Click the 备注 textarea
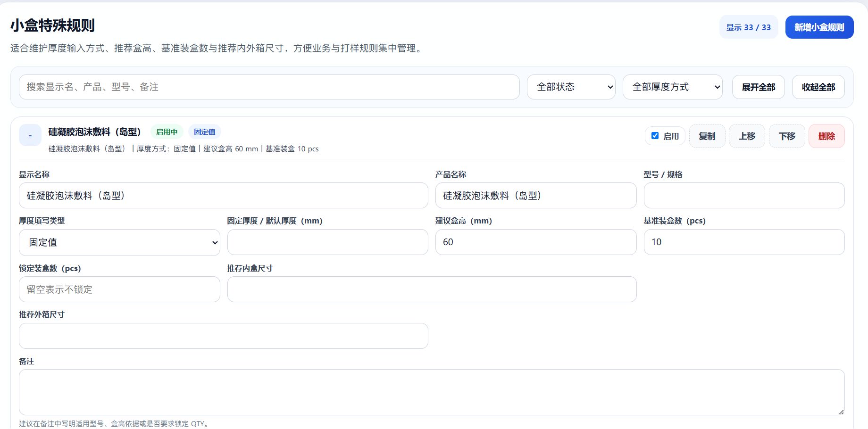The height and width of the screenshot is (429, 868). click(432, 392)
